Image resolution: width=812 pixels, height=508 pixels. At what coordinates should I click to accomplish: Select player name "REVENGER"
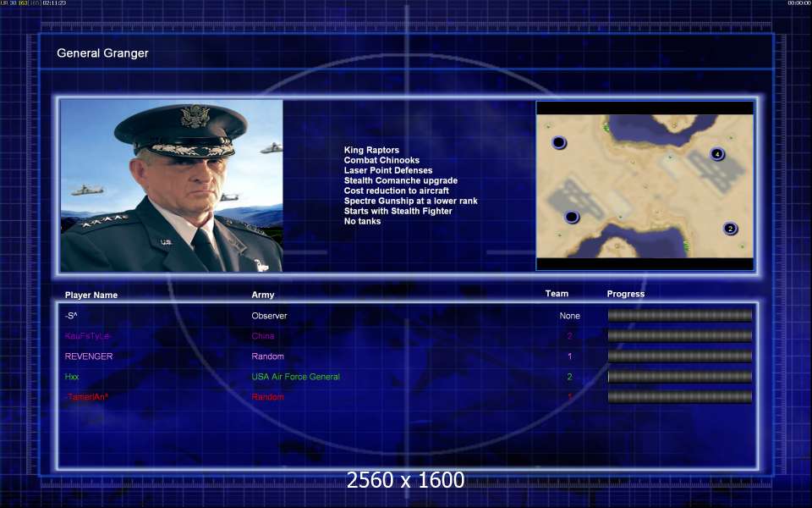89,356
